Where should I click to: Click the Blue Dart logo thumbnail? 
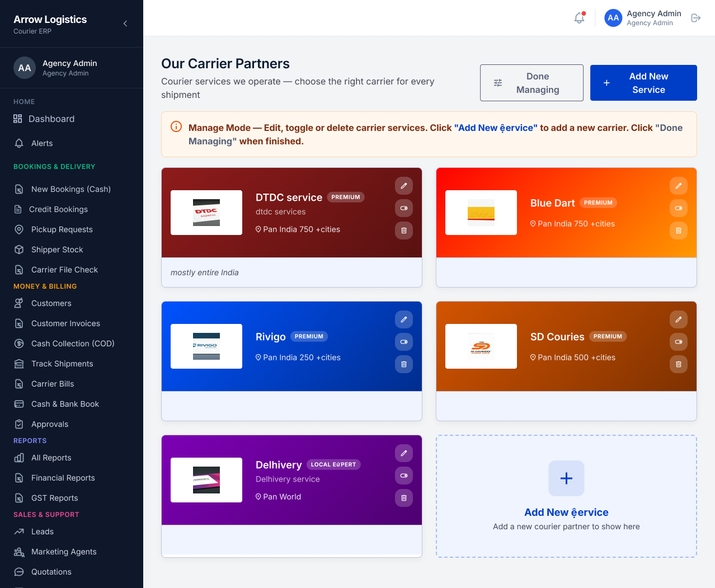pos(481,213)
